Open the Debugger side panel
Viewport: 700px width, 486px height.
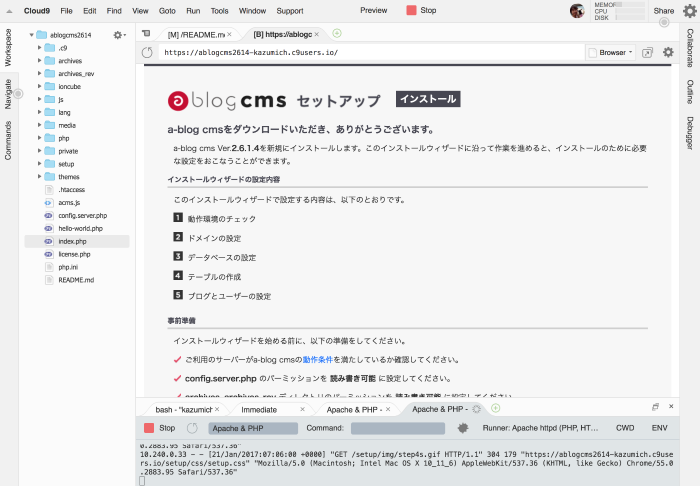coord(690,133)
